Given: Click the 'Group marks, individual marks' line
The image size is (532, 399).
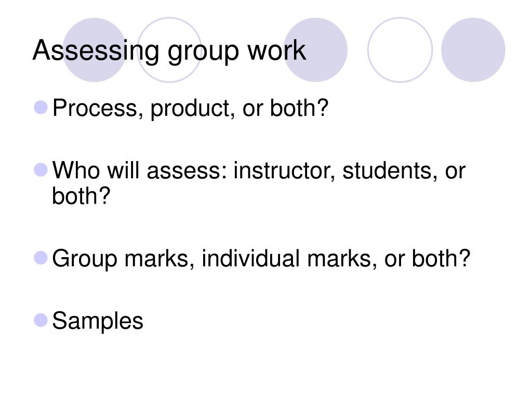Looking at the screenshot, I should click(261, 259).
